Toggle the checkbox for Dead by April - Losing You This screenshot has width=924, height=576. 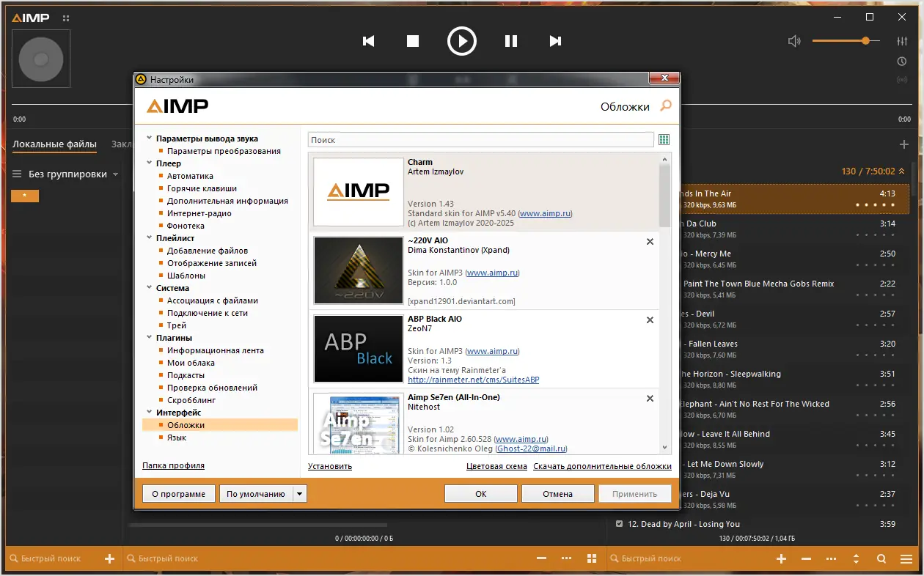pyautogui.click(x=620, y=524)
